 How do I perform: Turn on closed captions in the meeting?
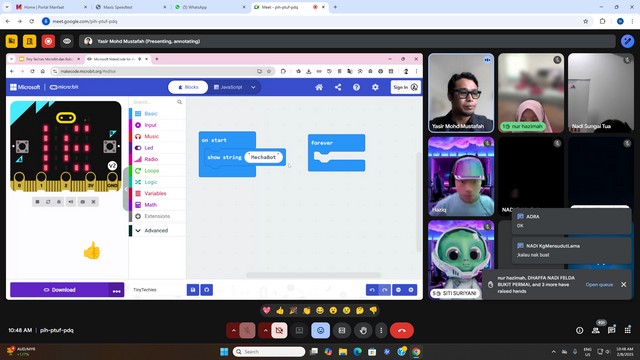(x=299, y=330)
